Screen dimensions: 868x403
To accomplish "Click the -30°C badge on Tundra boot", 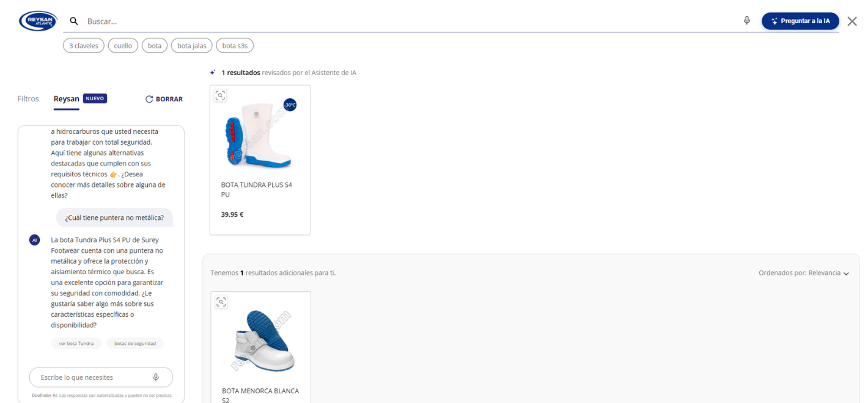I will coord(290,105).
